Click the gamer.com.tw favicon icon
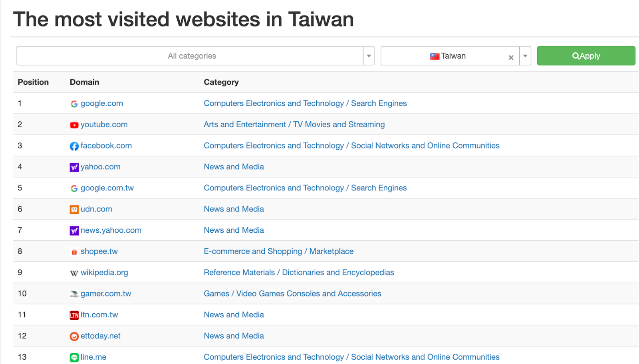The width and height of the screenshot is (639, 364). pyautogui.click(x=74, y=294)
